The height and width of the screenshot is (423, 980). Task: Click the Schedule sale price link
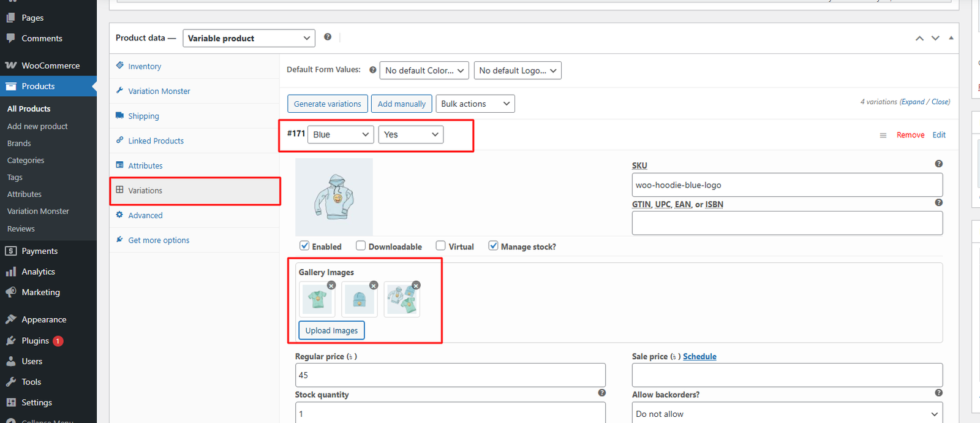coord(699,356)
